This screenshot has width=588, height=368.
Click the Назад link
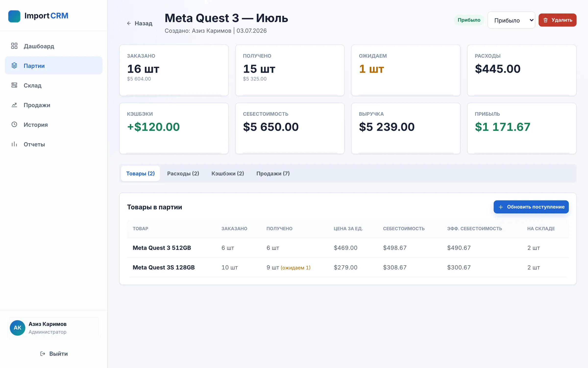point(140,23)
